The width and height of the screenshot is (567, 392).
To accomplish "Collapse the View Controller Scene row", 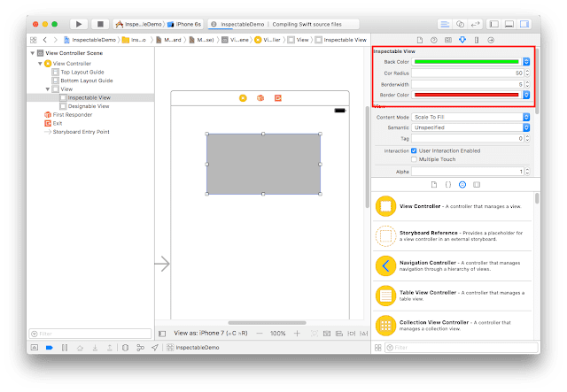I will (x=33, y=53).
